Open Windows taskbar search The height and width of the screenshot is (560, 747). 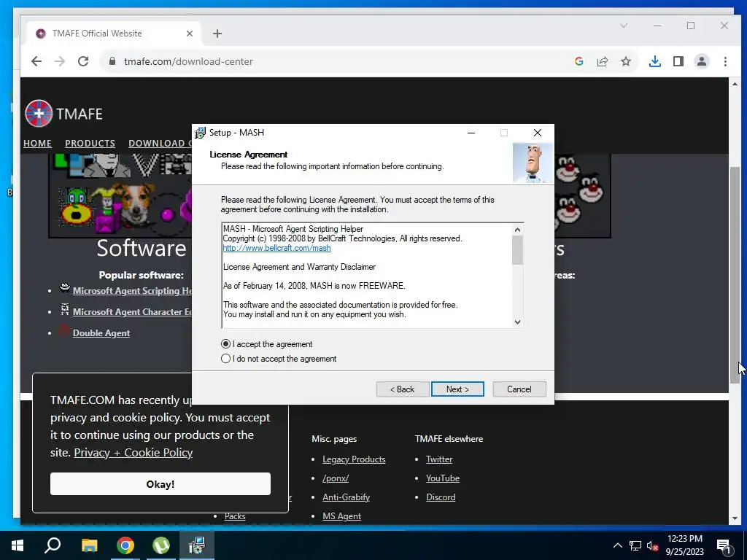point(53,545)
